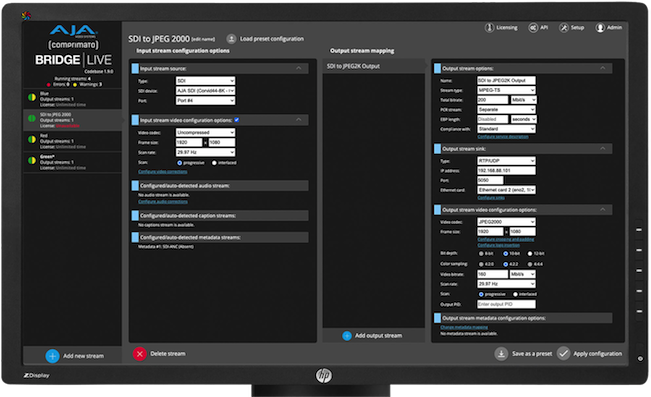Click the Blue stream status icon

tap(32, 97)
